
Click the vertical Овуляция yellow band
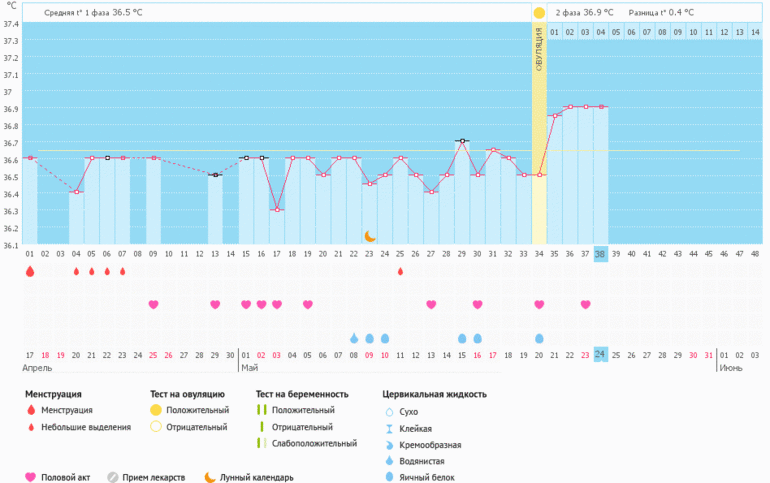(x=539, y=130)
